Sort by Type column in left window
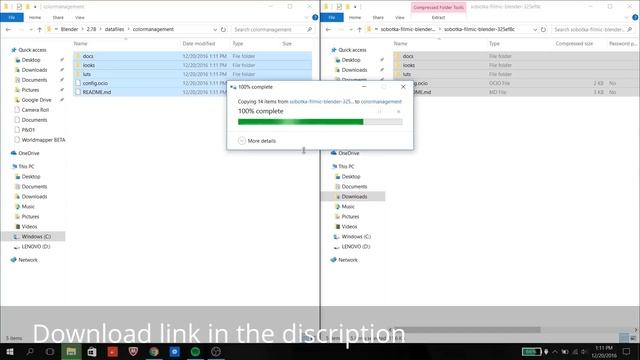Screen dimensions: 640x360 (238, 43)
